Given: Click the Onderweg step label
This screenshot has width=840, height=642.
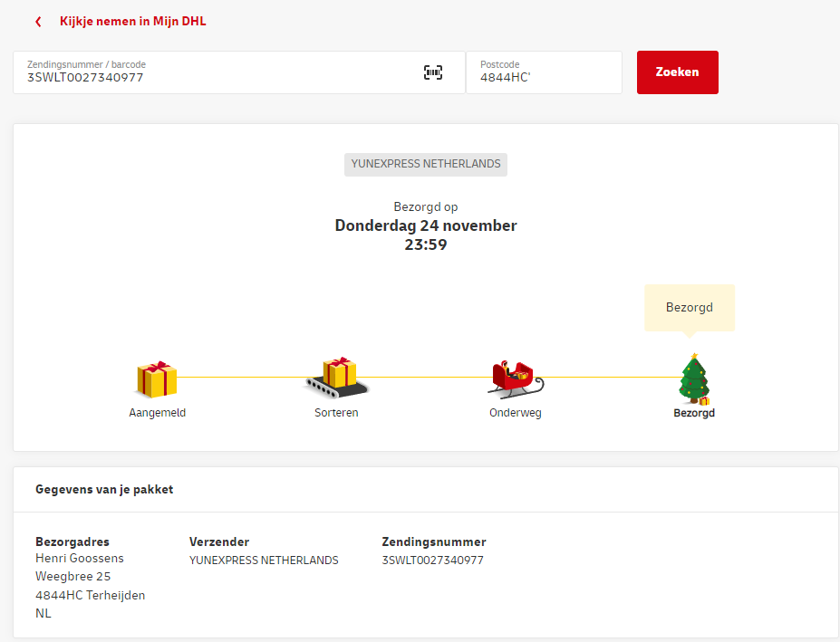Looking at the screenshot, I should point(515,413).
